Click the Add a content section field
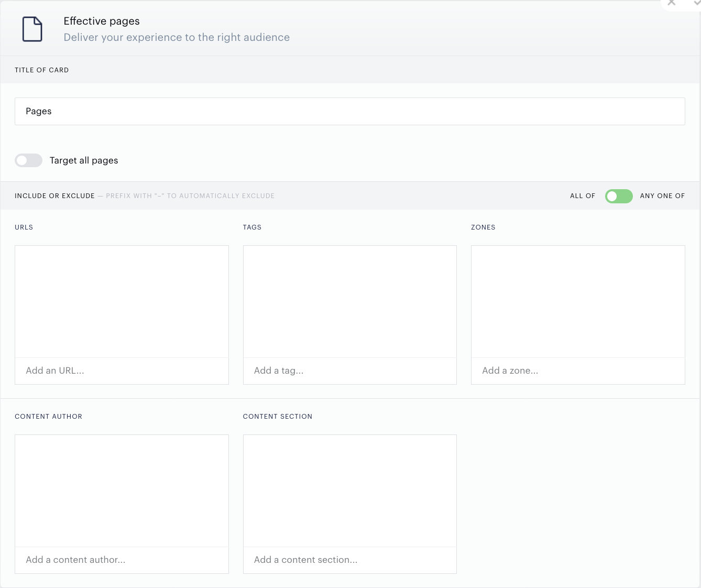701x588 pixels. coord(350,560)
